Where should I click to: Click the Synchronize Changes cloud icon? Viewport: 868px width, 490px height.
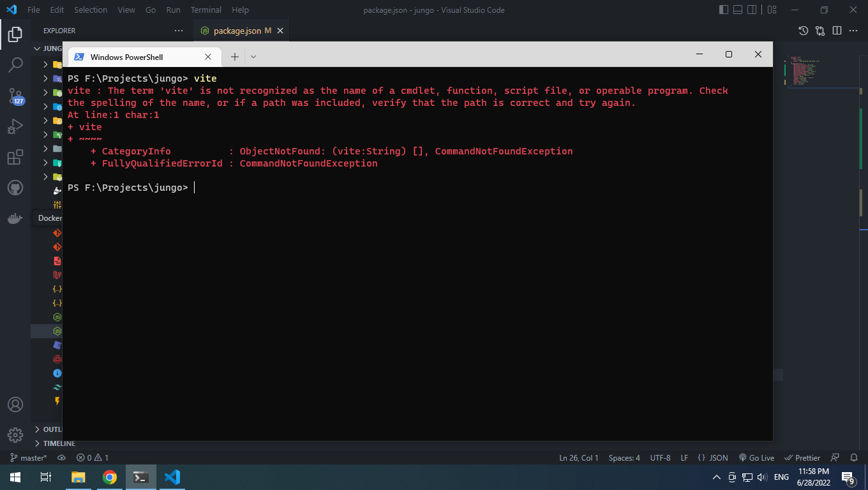62,457
